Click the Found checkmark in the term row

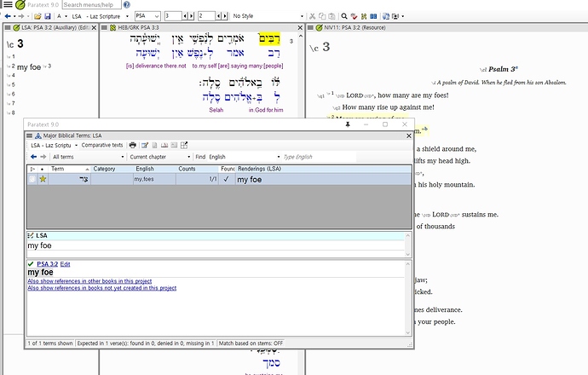(226, 179)
